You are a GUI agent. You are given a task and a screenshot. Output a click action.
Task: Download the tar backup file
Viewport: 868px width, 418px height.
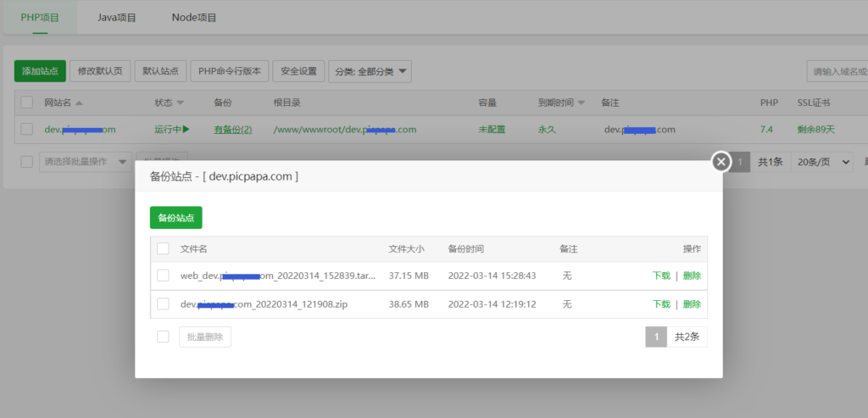click(x=661, y=276)
